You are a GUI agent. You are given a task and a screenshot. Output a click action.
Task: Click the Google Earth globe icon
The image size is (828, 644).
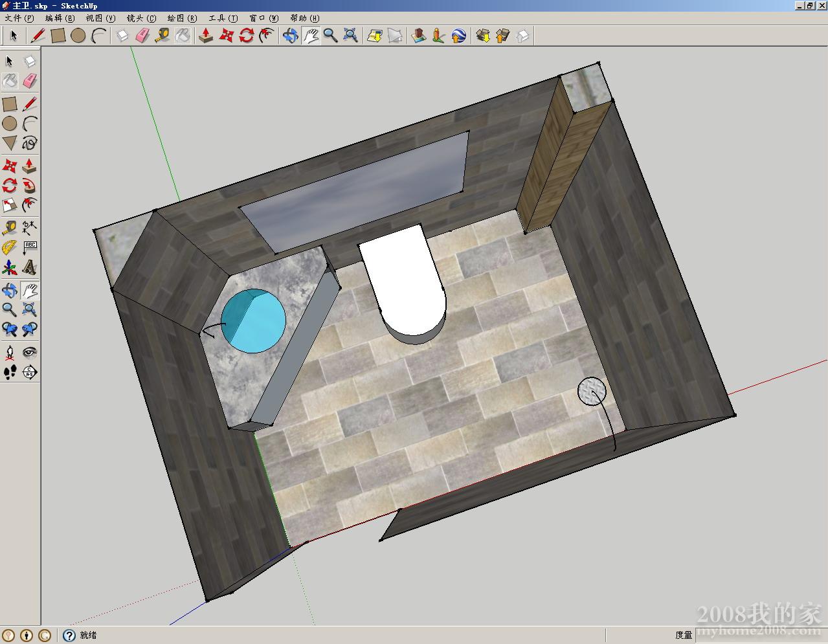tap(458, 36)
